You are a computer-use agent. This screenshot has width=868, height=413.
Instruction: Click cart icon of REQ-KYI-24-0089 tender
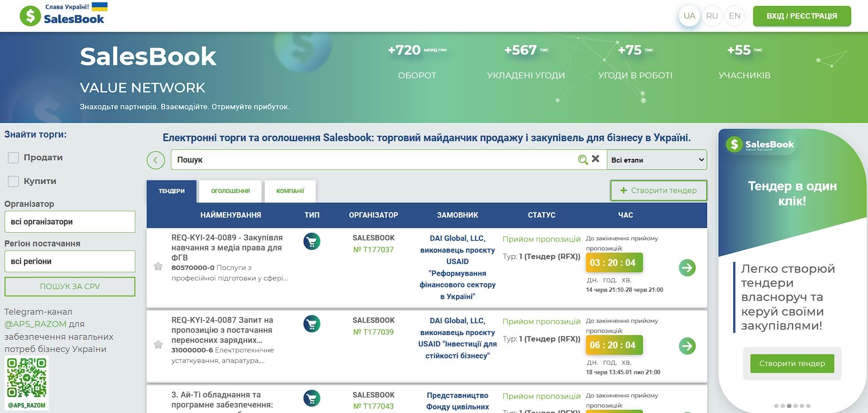[x=312, y=241]
